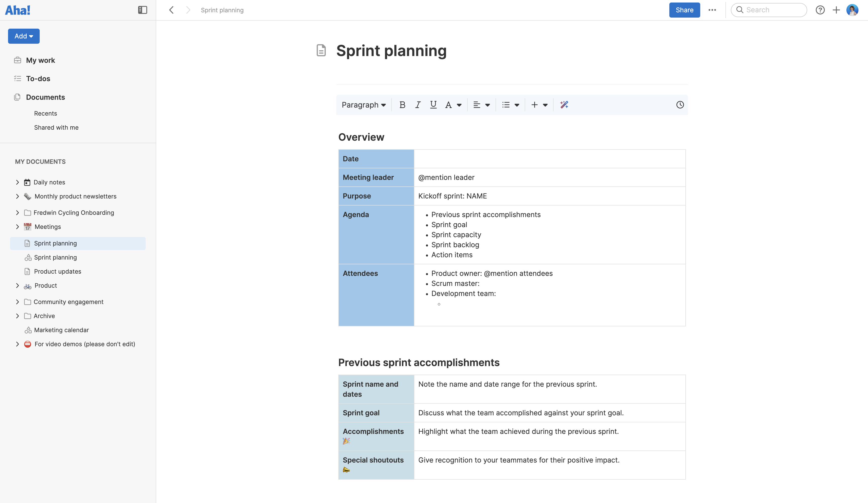Select the underline formatting icon
Viewport: 868px width, 503px height.
(433, 105)
